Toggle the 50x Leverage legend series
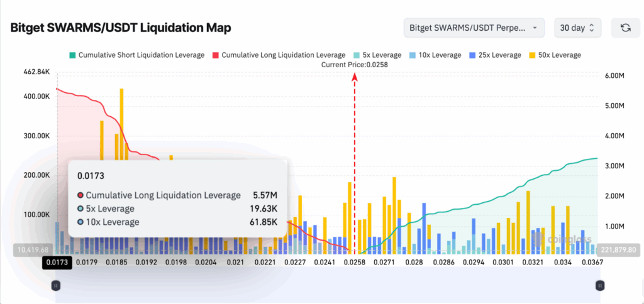 tap(555, 55)
